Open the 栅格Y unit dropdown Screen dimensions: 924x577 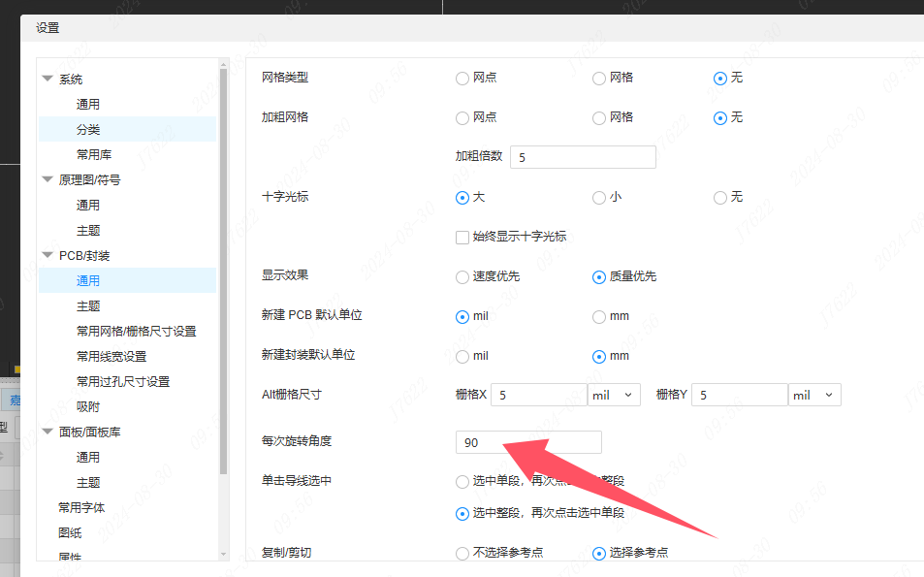tap(814, 396)
